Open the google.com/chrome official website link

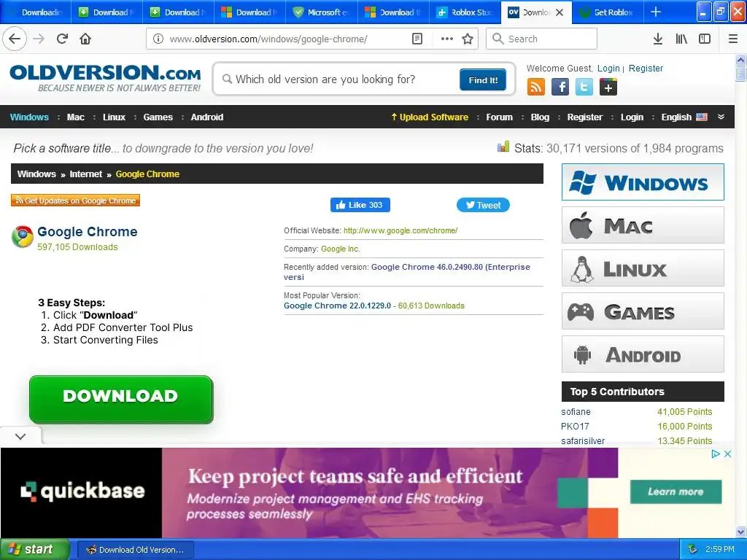(400, 230)
